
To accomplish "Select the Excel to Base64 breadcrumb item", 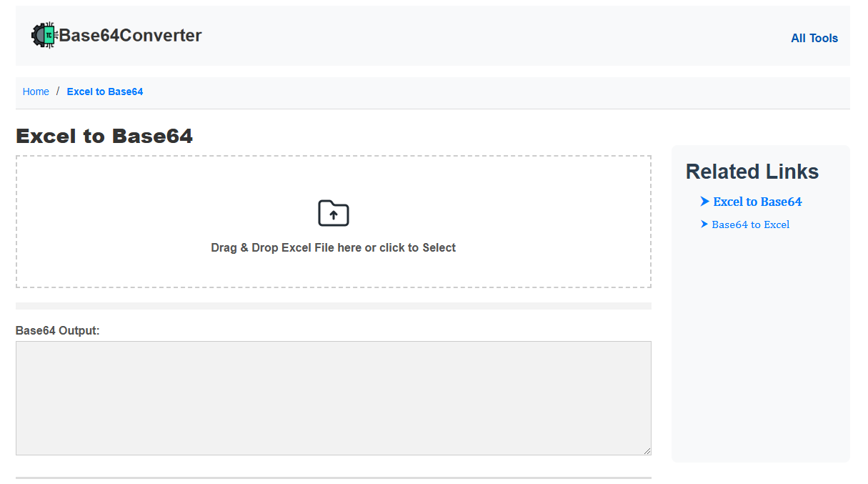I will pyautogui.click(x=104, y=92).
